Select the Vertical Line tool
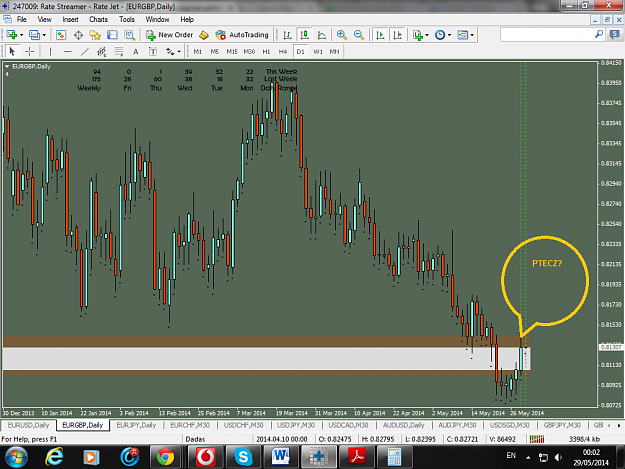This screenshot has height=469, width=625. [x=50, y=51]
